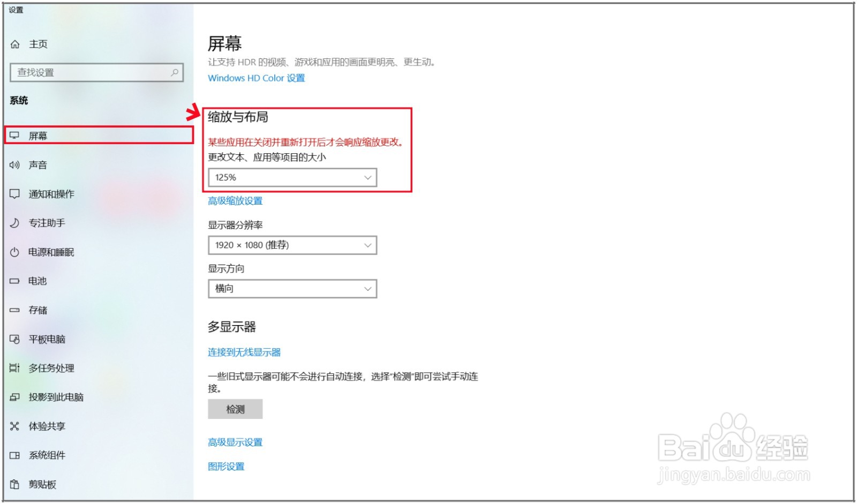Go to 专注助手 settings
Image resolution: width=857 pixels, height=504 pixels.
click(x=47, y=223)
